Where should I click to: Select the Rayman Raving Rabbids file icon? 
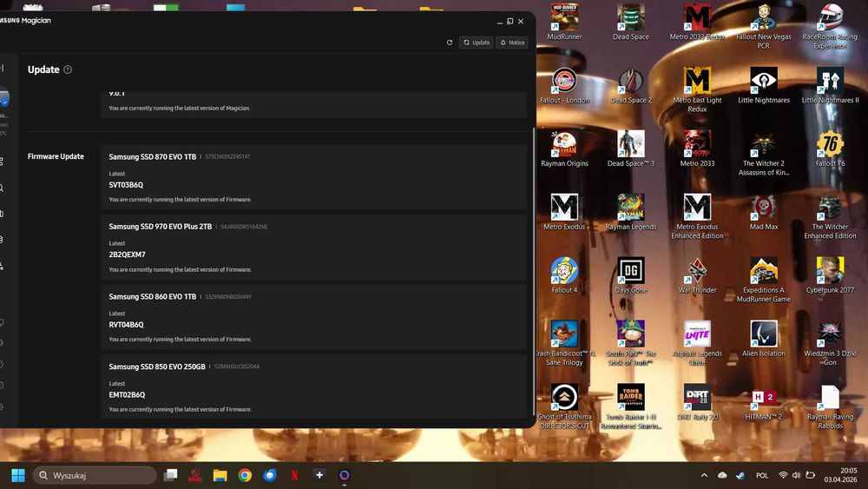830,406
